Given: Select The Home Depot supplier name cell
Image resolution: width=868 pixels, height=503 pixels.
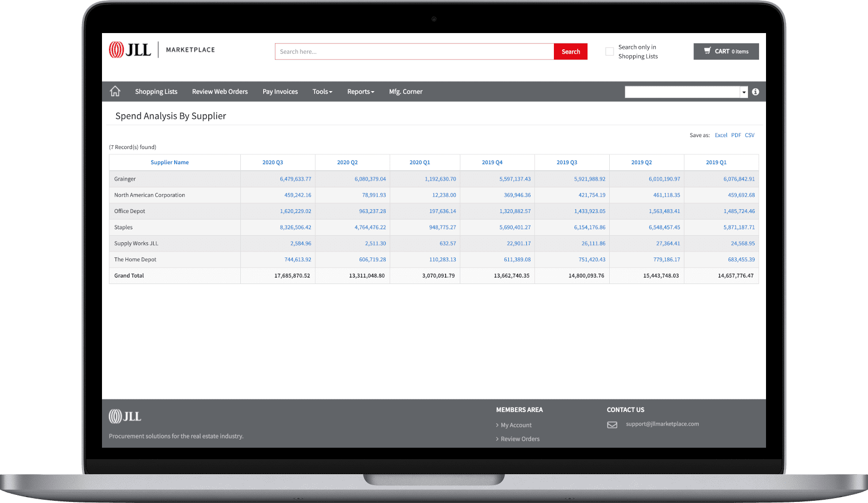Looking at the screenshot, I should (175, 260).
